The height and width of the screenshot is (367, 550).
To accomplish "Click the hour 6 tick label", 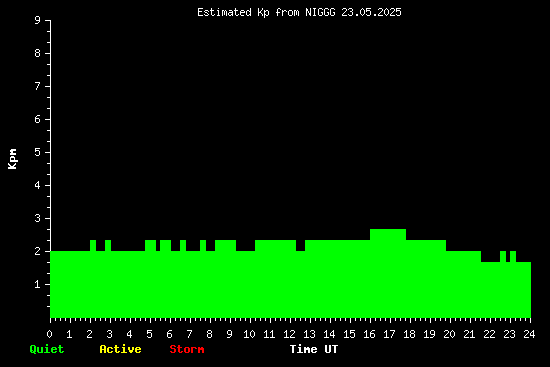I will click(x=169, y=334).
